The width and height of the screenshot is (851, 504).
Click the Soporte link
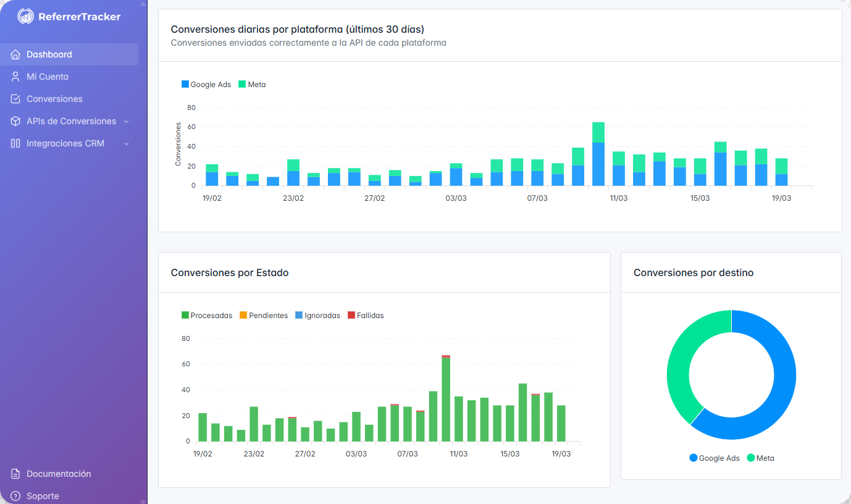click(x=44, y=496)
